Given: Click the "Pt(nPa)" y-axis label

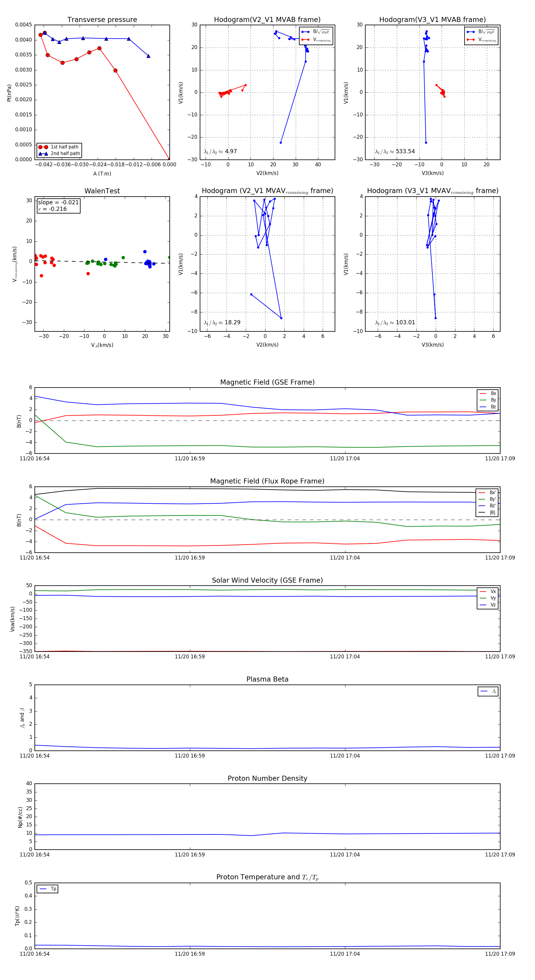Looking at the screenshot, I should (x=9, y=93).
